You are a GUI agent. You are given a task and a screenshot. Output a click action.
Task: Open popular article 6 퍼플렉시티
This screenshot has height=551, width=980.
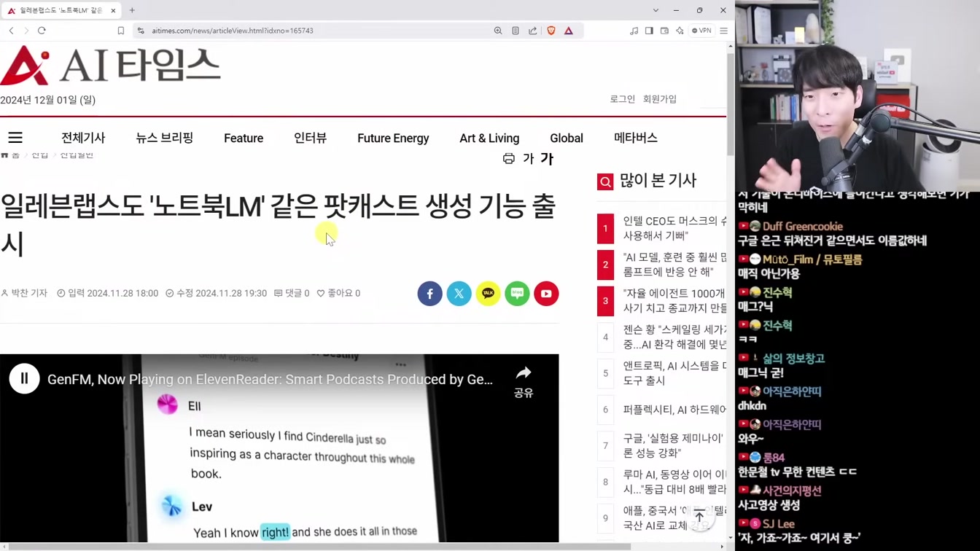pos(674,410)
